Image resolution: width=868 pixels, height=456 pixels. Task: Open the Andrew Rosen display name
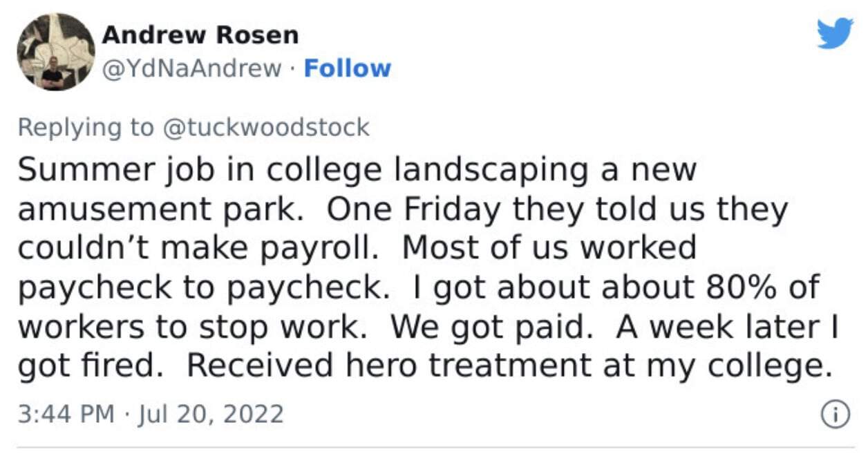pyautogui.click(x=200, y=35)
